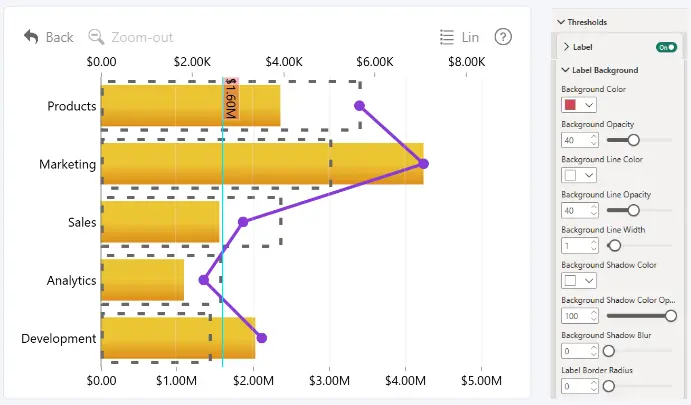Viewport: 691px width, 405px height.
Task: Open the help question mark icon
Action: 503,37
